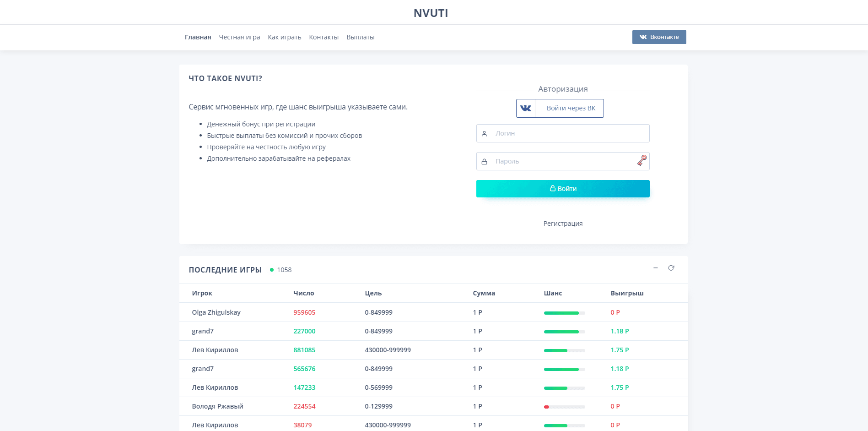
Task: Refresh the latest games list
Action: [x=671, y=268]
